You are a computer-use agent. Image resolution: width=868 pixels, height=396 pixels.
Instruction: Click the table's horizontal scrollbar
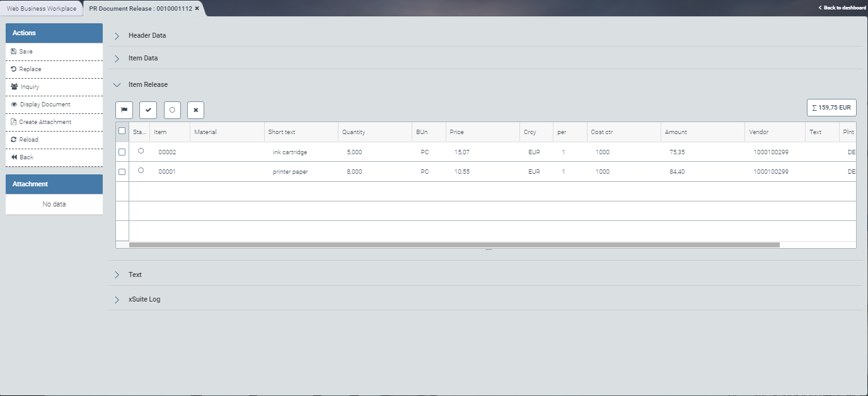tap(454, 245)
